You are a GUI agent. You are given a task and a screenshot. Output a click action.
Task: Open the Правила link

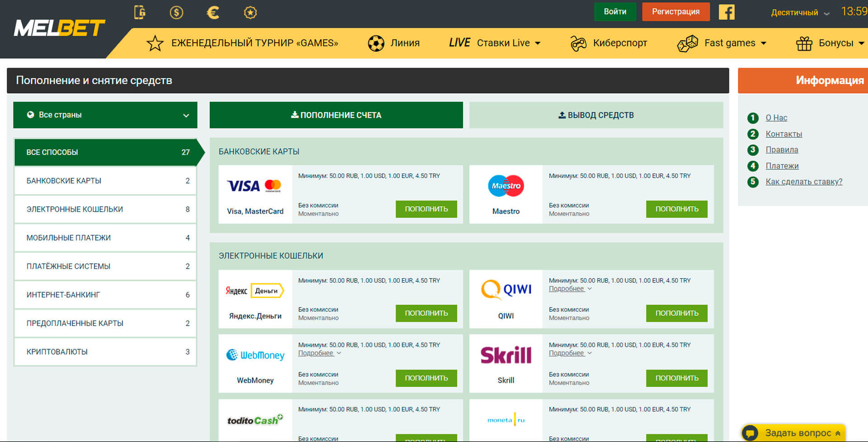click(x=782, y=150)
